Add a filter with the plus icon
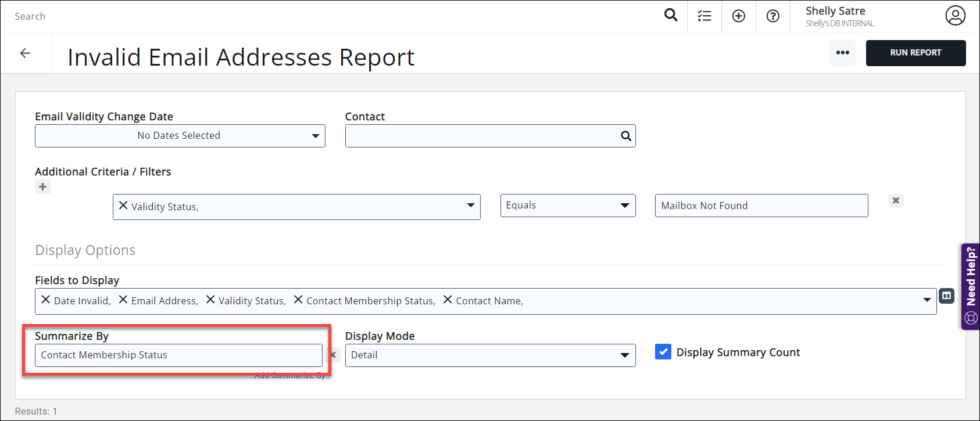Image resolution: width=980 pixels, height=421 pixels. tap(43, 187)
